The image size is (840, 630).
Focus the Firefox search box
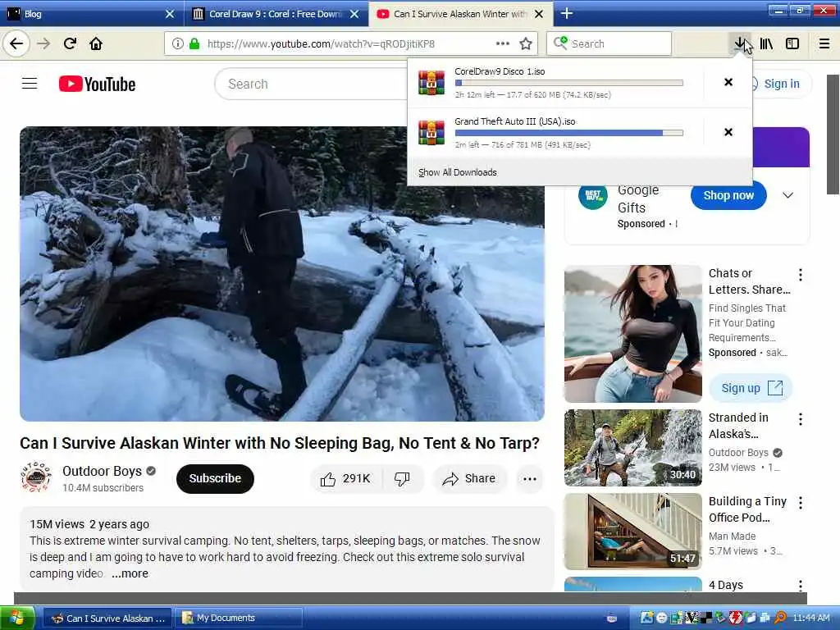click(609, 43)
